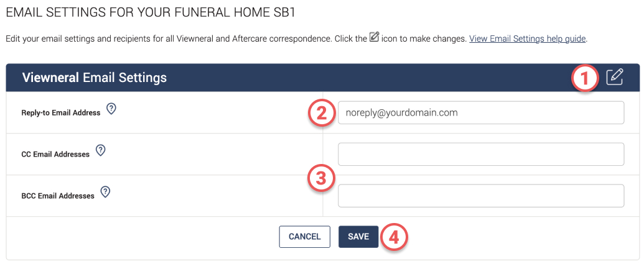Open help tooltip for CC Email Addresses
Image resolution: width=644 pixels, height=264 pixels.
[x=101, y=150]
